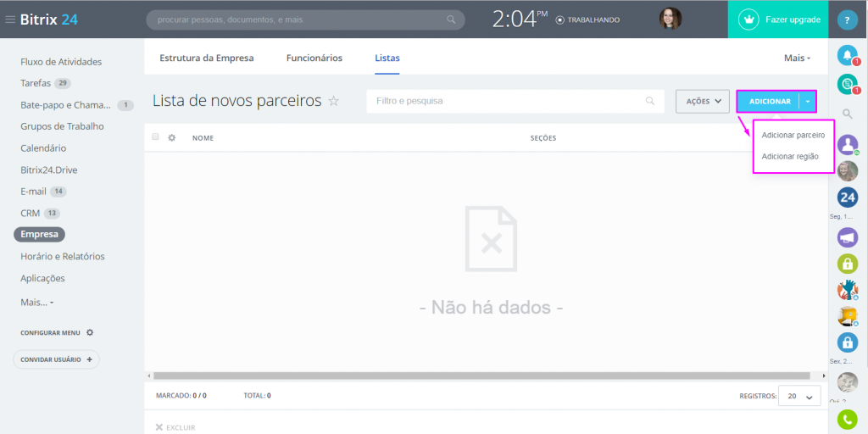
Task: Expand Mais... in left menu
Action: (37, 303)
